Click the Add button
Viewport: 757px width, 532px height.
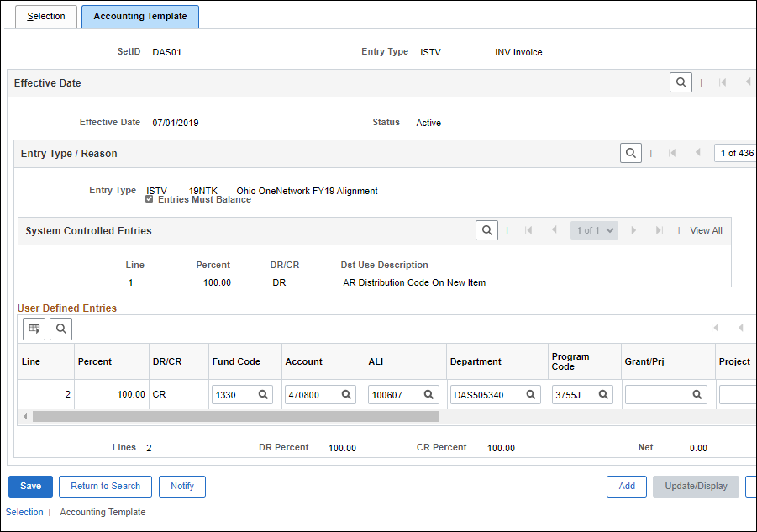(627, 486)
